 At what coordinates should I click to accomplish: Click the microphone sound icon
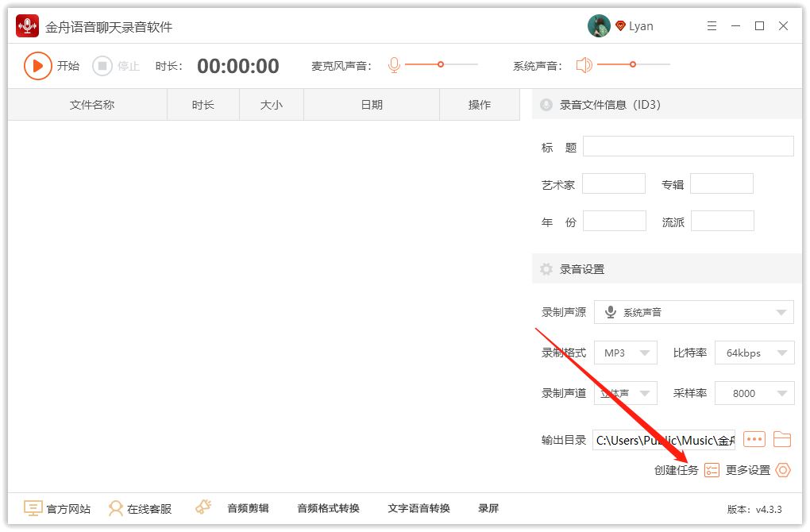click(394, 65)
